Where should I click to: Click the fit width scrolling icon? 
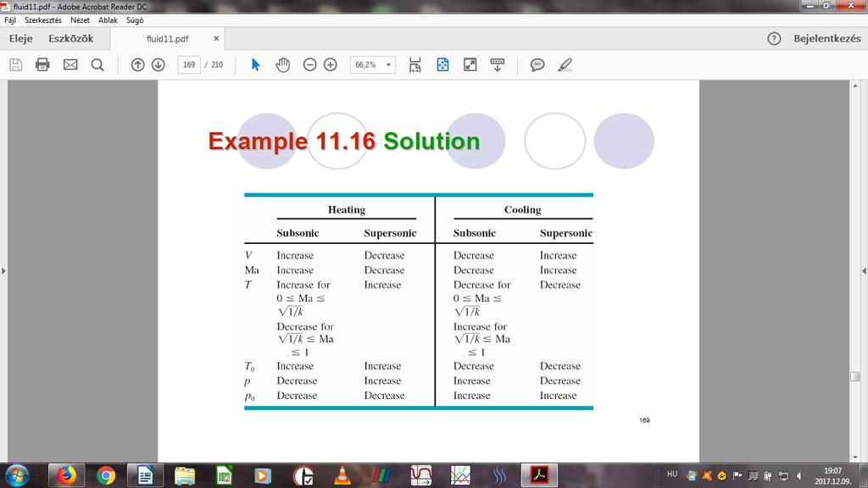click(415, 64)
